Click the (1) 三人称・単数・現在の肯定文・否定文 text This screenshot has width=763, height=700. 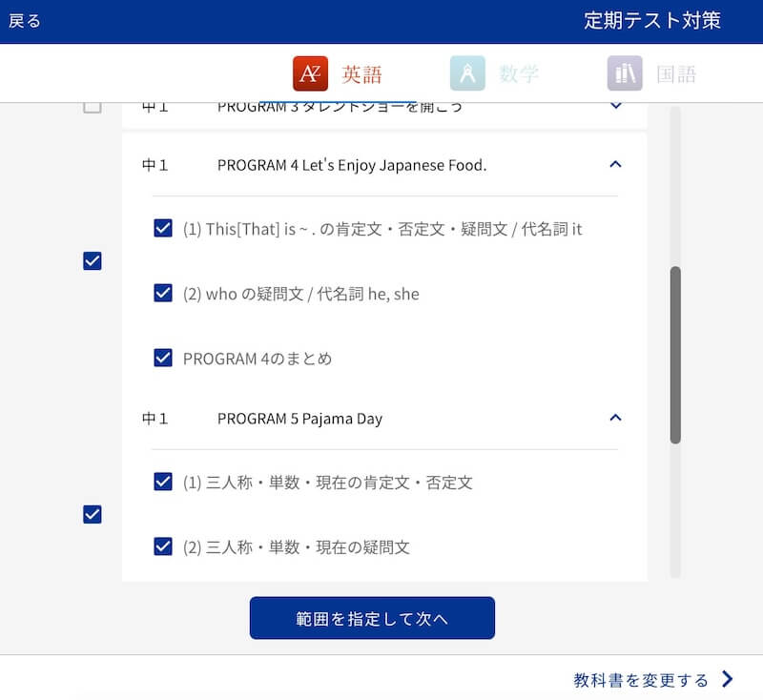(x=328, y=483)
